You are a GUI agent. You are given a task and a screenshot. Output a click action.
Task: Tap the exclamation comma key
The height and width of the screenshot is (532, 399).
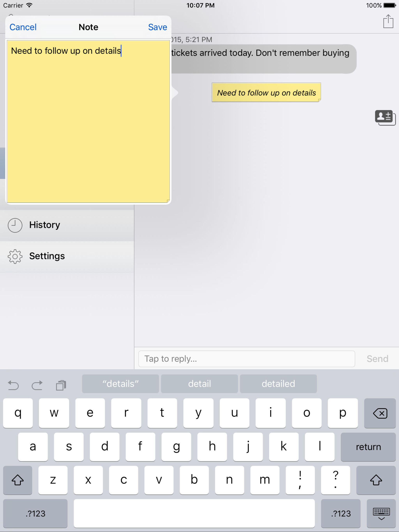(300, 480)
